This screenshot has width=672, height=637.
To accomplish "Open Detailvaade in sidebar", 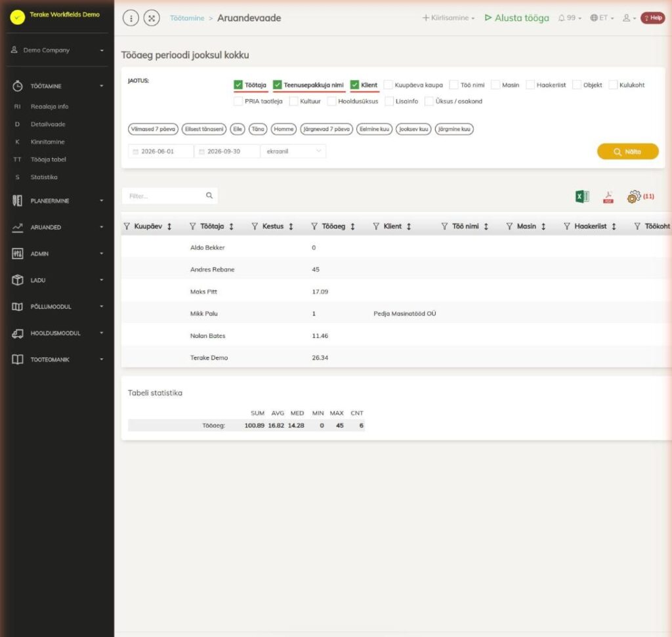I will click(47, 124).
